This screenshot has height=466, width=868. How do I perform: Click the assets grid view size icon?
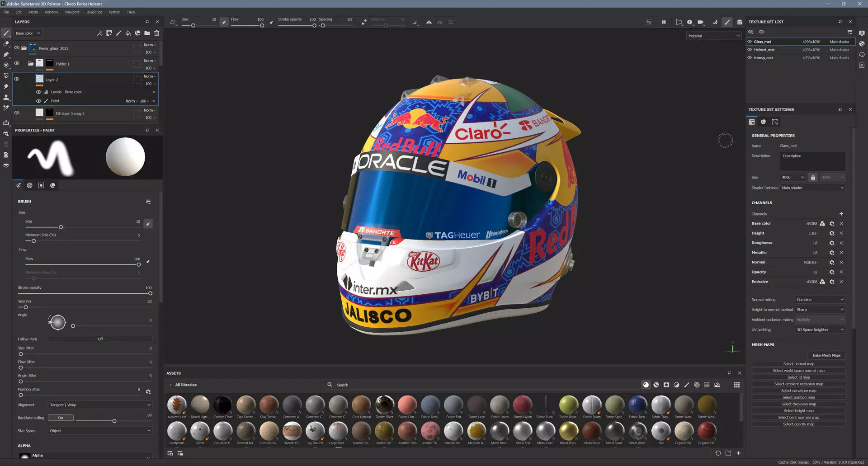pos(737,385)
